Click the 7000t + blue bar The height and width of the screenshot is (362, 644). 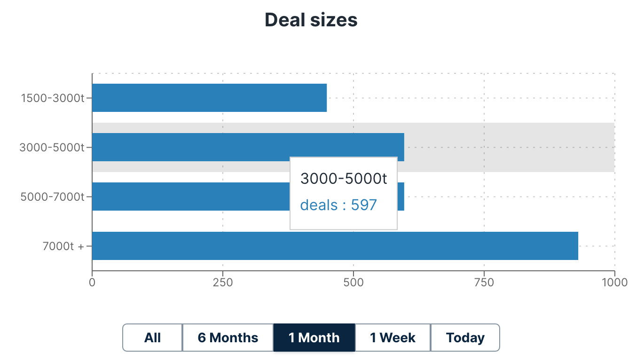pos(335,246)
